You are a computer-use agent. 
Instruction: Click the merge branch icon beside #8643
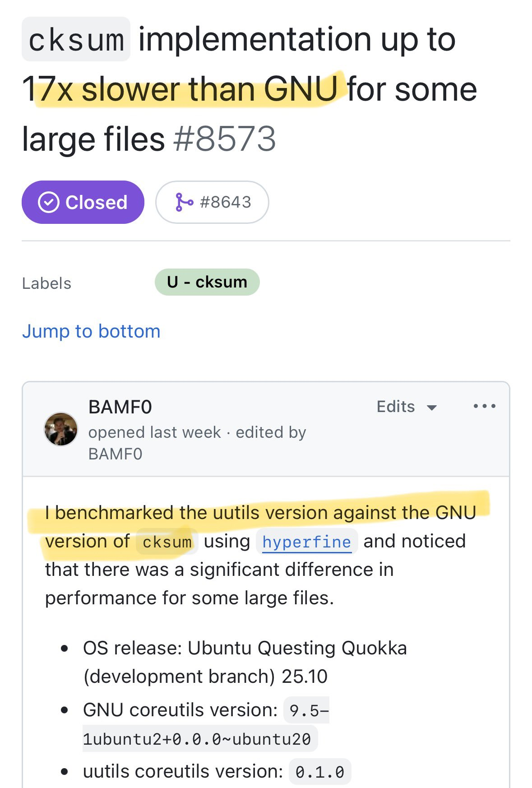click(x=184, y=202)
